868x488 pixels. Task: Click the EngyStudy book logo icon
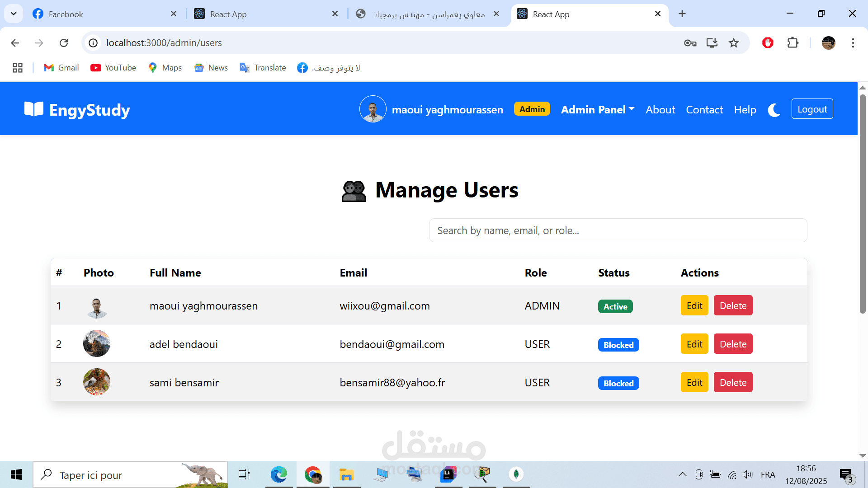tap(34, 109)
